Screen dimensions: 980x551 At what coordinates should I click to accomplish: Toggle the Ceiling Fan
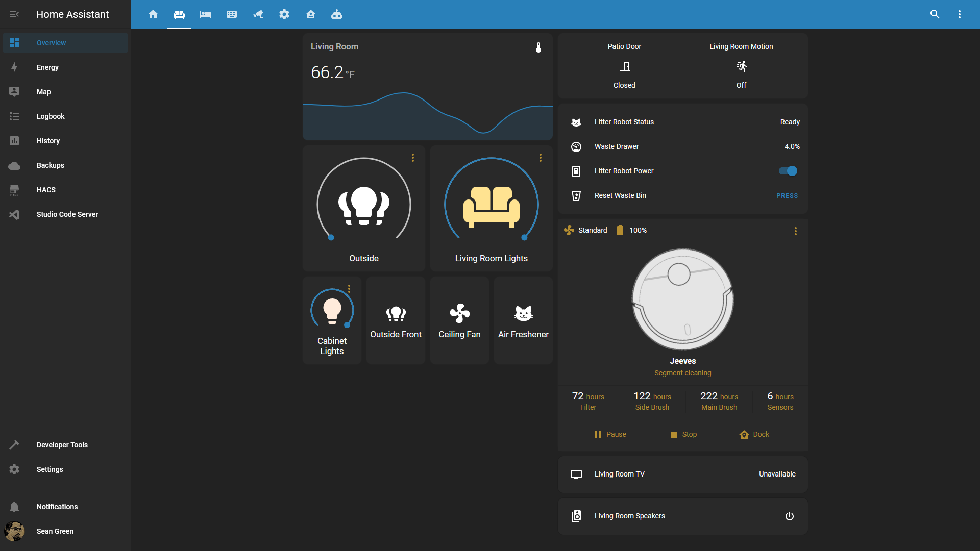coord(459,320)
